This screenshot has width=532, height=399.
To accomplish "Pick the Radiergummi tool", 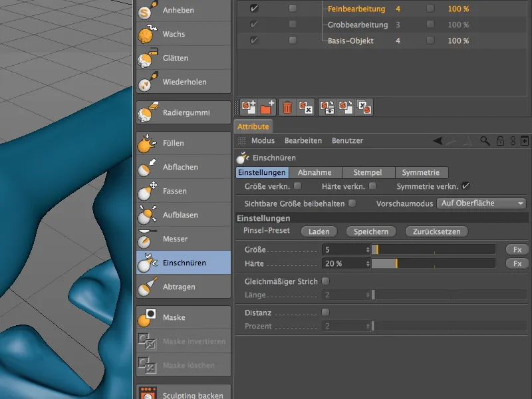I will pyautogui.click(x=177, y=112).
